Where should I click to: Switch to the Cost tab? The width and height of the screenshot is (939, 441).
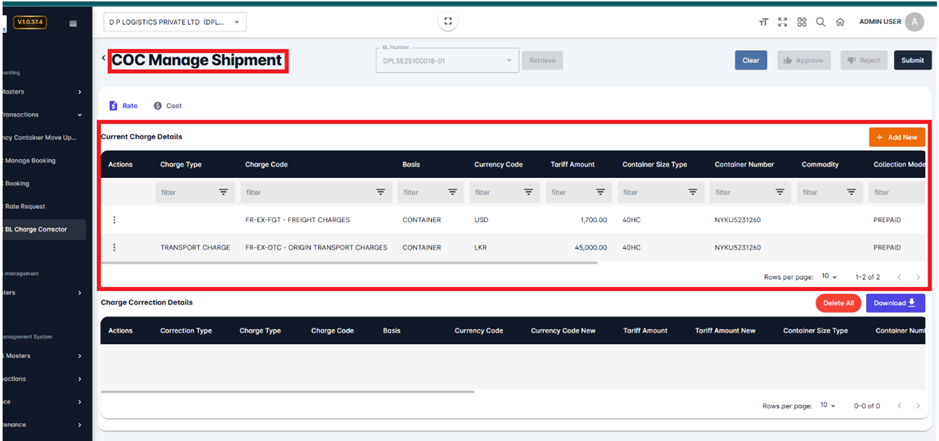click(168, 105)
